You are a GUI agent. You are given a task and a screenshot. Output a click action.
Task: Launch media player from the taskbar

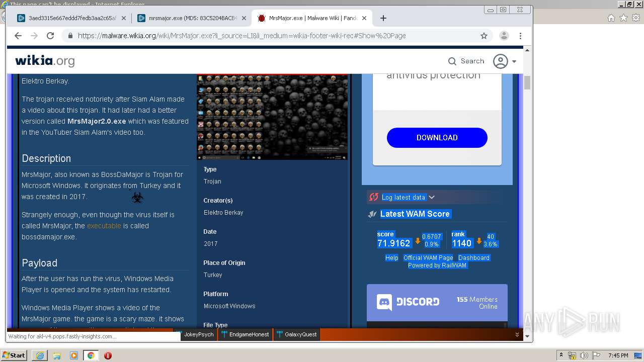[x=74, y=355]
